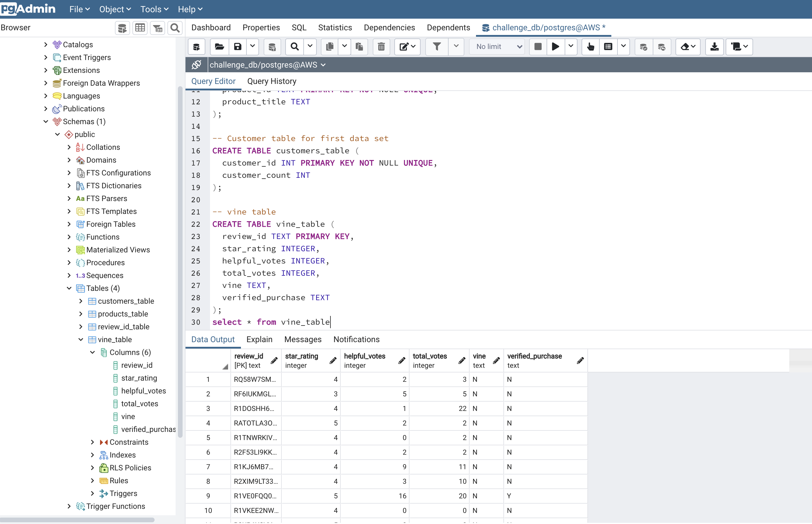Switch to the Query History tab
This screenshot has width=812, height=524.
[x=272, y=81]
